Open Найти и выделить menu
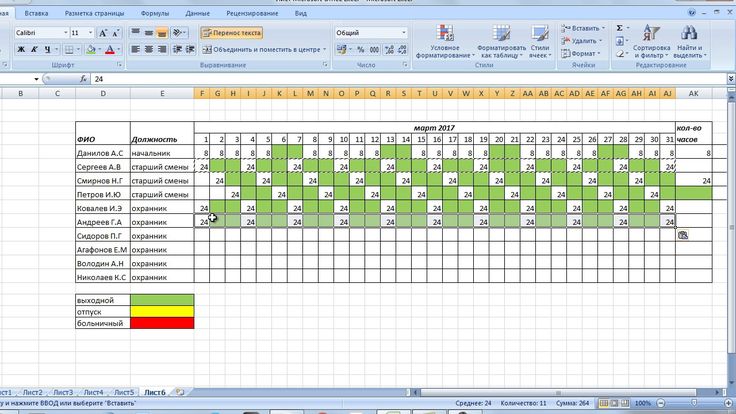Screen dimensions: 736x414 pyautogui.click(x=689, y=42)
